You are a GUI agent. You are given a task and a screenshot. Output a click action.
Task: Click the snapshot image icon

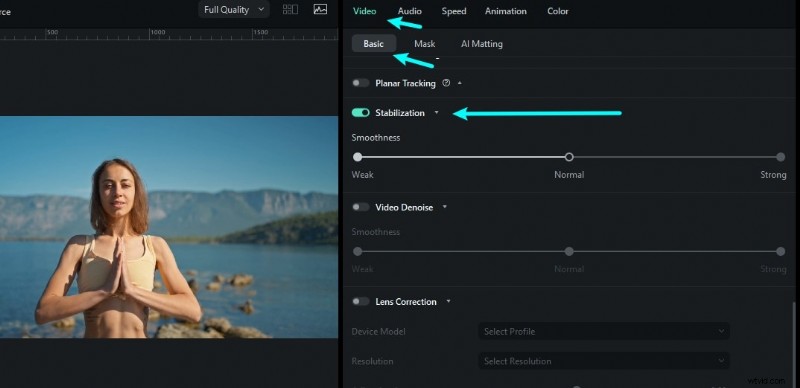click(x=320, y=9)
